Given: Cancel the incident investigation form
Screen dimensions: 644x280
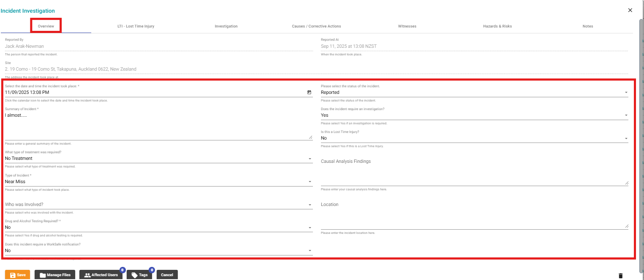Looking at the screenshot, I should [167, 275].
